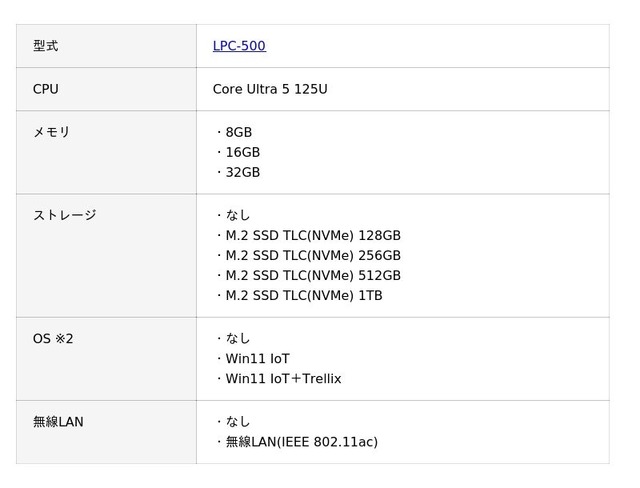Click the M.2 SSD 1TB entry
The width and height of the screenshot is (640, 488).
click(x=303, y=295)
